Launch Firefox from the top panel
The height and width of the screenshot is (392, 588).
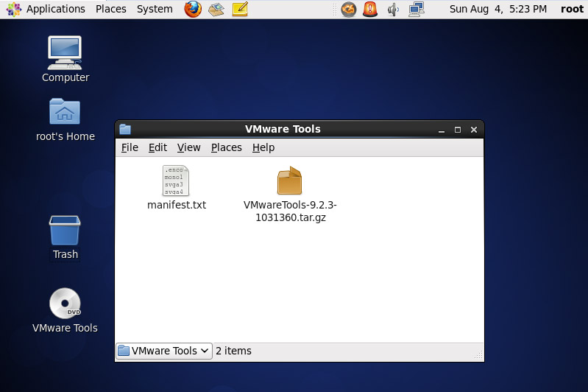coord(193,9)
